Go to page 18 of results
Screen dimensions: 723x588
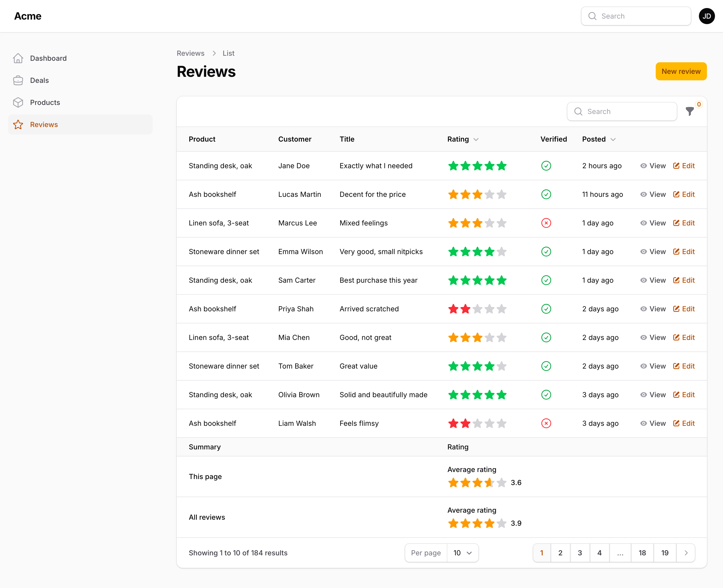click(642, 553)
